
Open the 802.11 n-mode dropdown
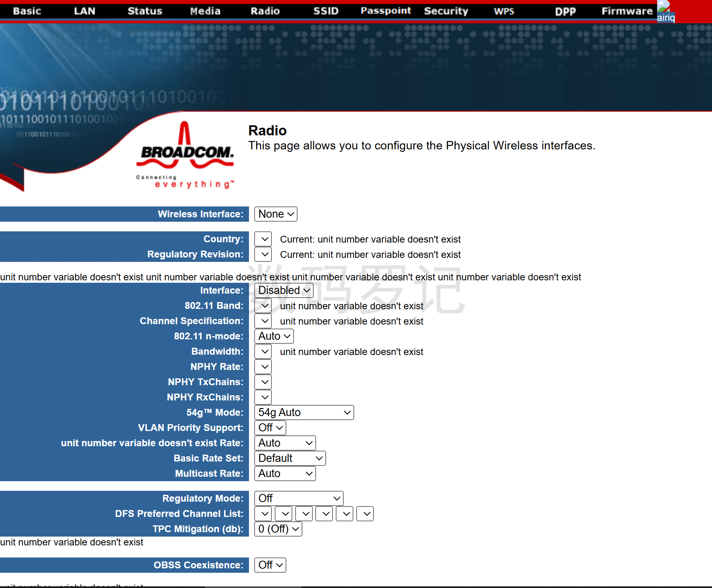point(274,336)
